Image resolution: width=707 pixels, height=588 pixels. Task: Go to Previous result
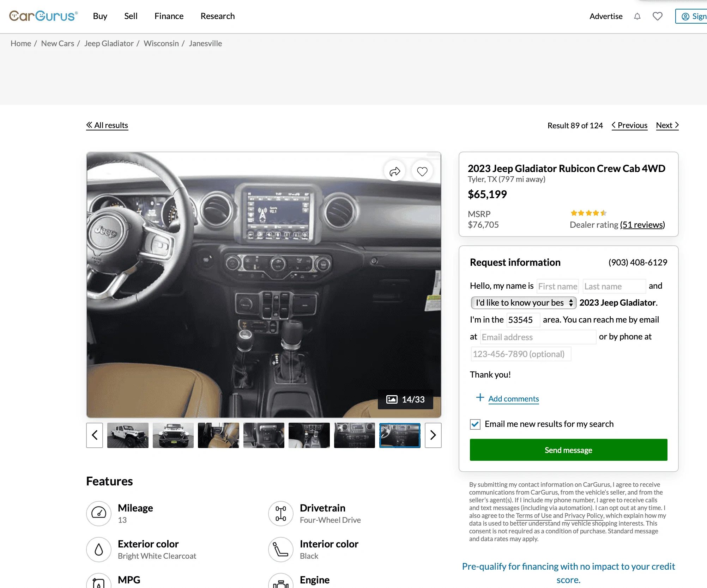(x=629, y=125)
